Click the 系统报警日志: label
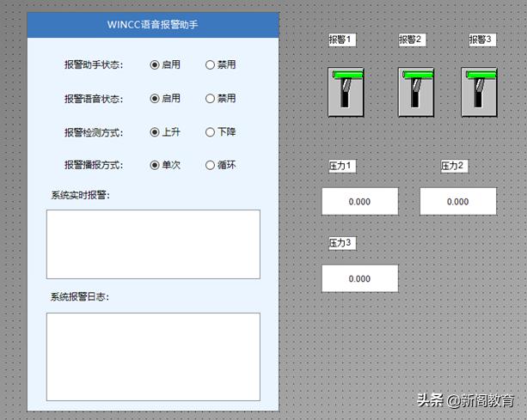The width and height of the screenshot is (527, 420). (80, 297)
